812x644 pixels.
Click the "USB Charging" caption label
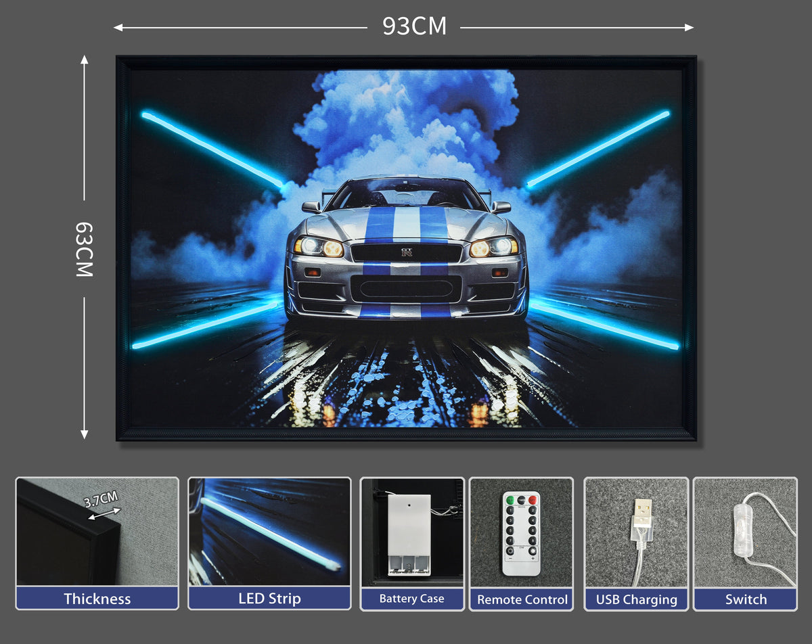(636, 599)
